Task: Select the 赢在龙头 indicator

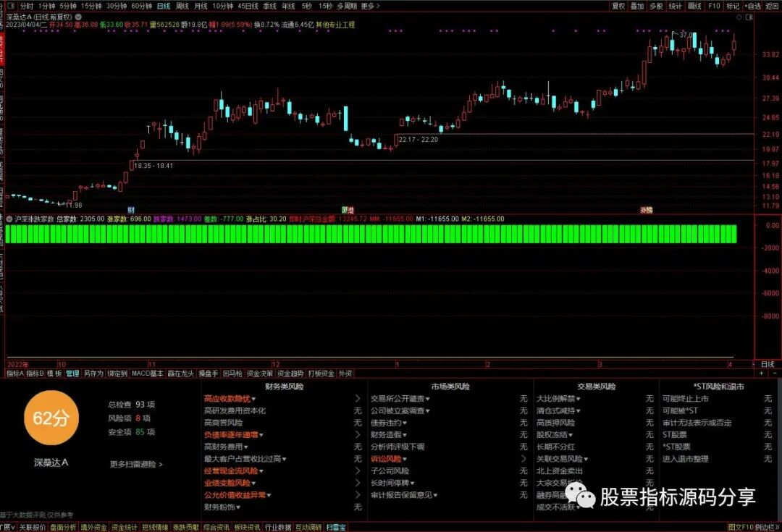Action: click(180, 373)
